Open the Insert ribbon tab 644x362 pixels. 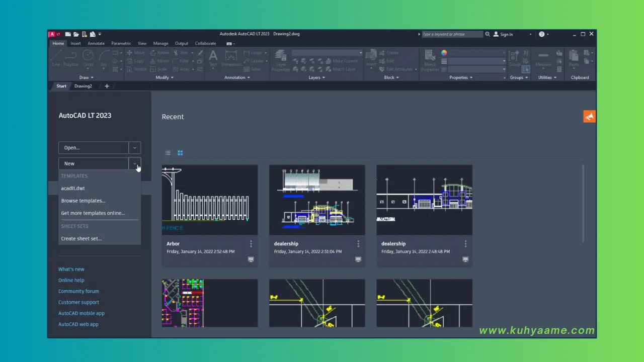tap(75, 43)
